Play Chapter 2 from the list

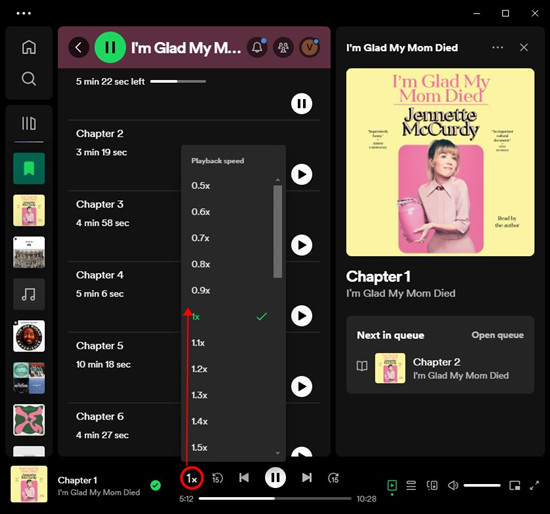point(301,174)
